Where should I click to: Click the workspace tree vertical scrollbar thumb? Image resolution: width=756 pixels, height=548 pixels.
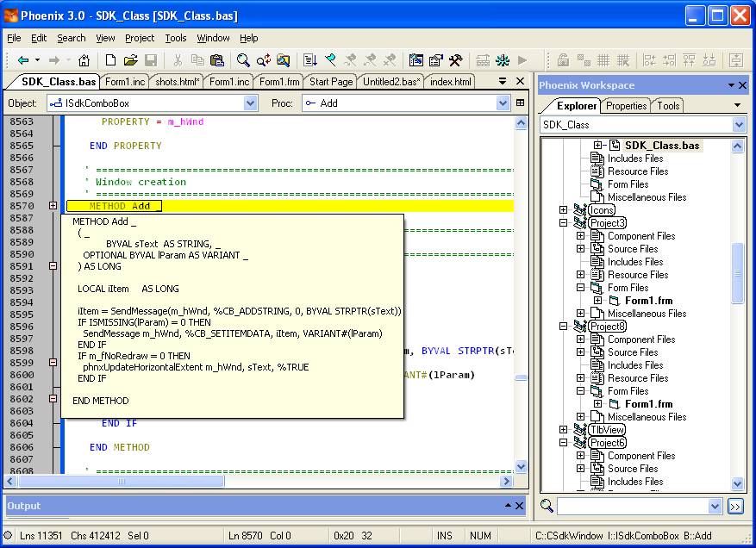[x=738, y=273]
